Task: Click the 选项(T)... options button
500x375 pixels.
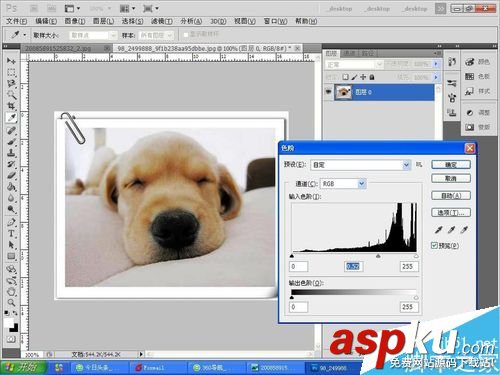Action: [451, 213]
